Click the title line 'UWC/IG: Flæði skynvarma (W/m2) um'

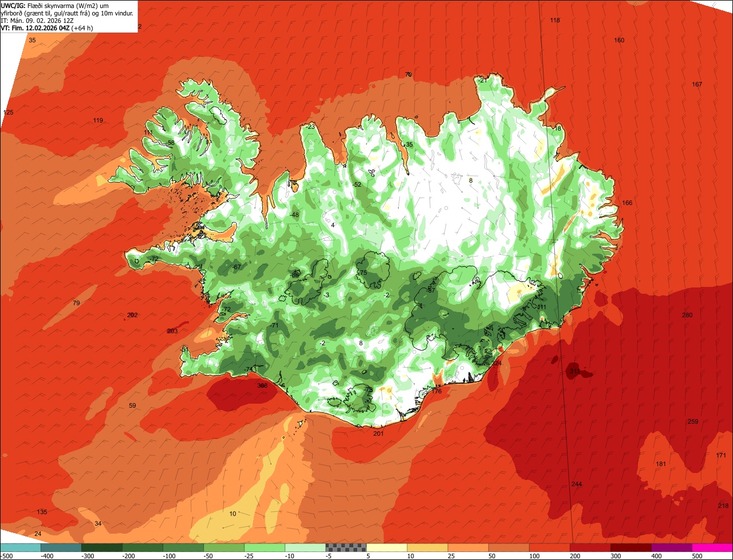point(56,5)
